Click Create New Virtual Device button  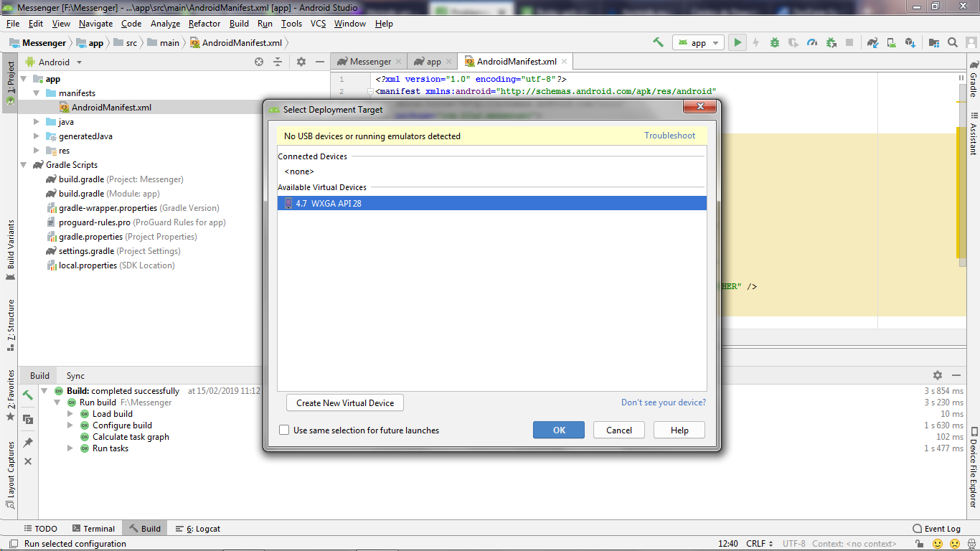[345, 402]
